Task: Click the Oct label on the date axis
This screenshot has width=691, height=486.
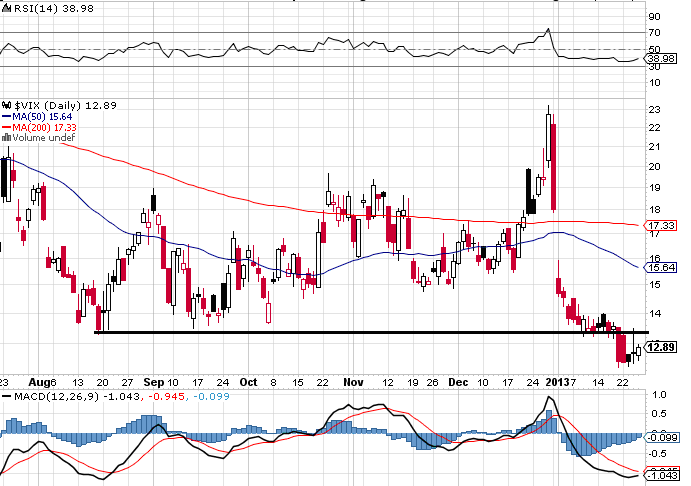Action: [248, 382]
